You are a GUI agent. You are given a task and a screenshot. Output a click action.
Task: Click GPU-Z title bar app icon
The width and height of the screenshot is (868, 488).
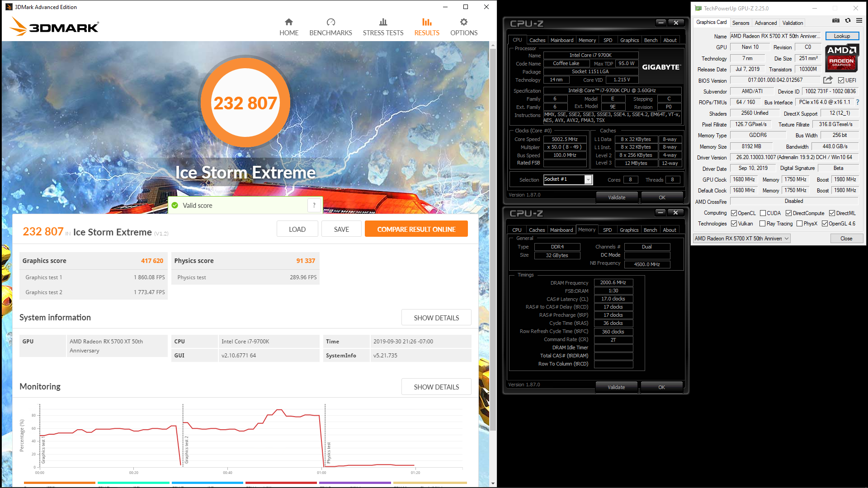click(x=698, y=8)
